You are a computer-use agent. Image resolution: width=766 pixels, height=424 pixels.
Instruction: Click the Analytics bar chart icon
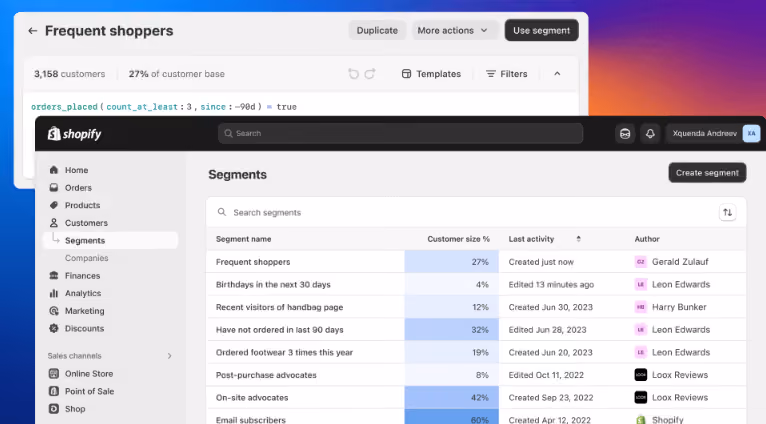click(54, 293)
